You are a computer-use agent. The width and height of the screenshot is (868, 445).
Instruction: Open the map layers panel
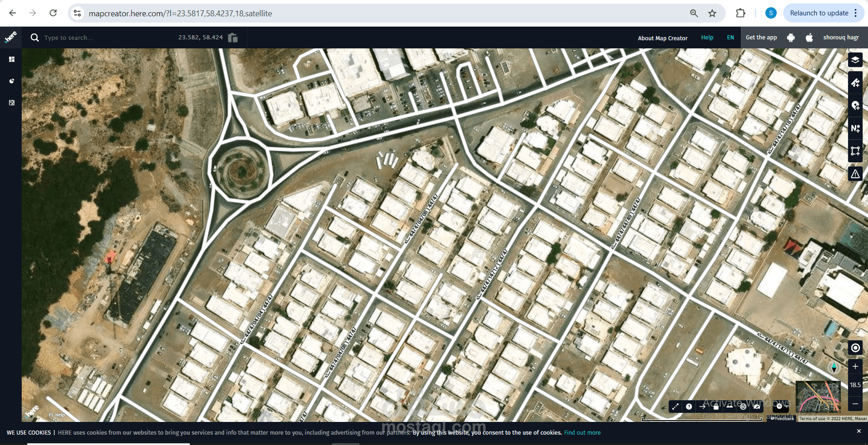point(855,59)
